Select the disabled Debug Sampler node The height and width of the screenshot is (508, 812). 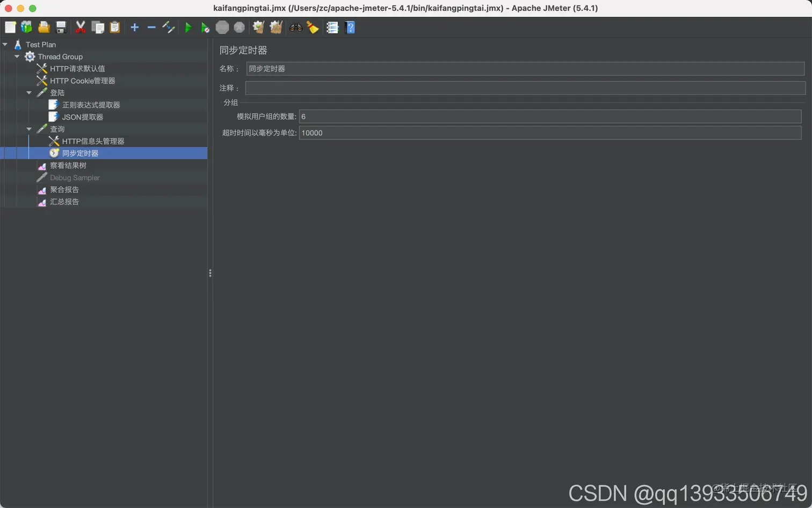(75, 177)
